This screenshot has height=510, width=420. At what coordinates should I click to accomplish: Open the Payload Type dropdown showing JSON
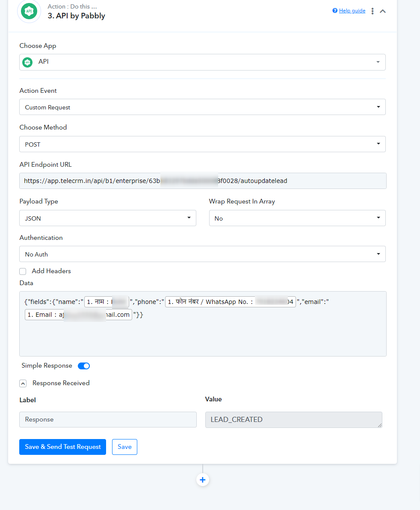pos(108,218)
